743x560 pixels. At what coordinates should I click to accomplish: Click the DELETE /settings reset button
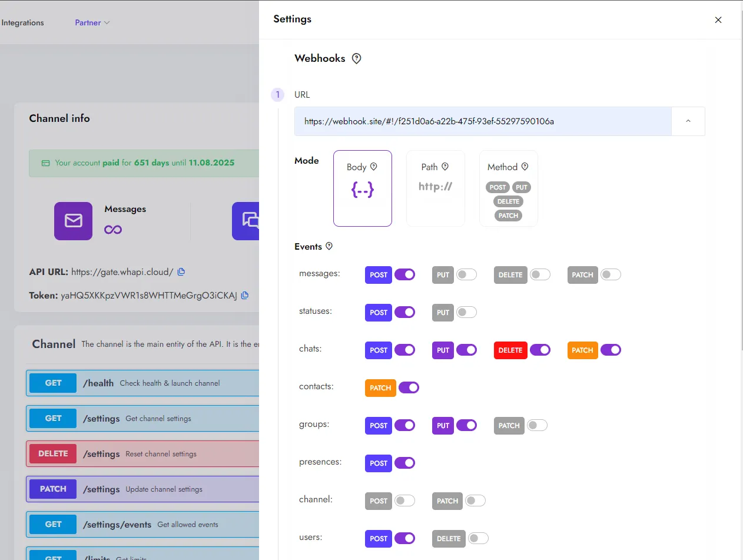click(x=52, y=453)
